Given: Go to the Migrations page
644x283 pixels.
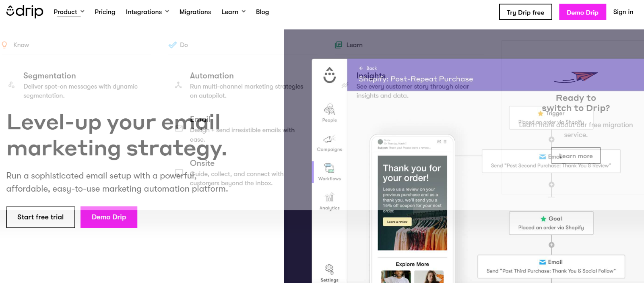Looking at the screenshot, I should pos(195,12).
